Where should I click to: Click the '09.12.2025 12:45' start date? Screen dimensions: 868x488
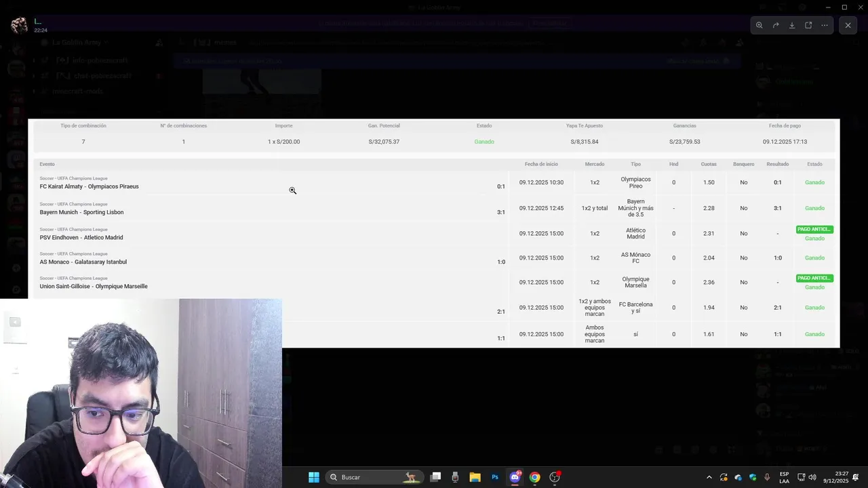(x=541, y=208)
